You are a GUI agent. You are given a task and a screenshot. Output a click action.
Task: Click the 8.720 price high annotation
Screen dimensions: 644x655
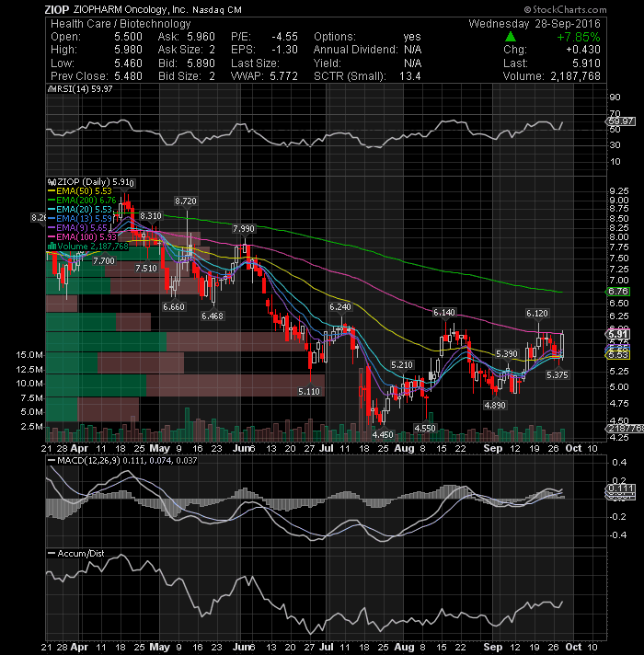(x=186, y=201)
